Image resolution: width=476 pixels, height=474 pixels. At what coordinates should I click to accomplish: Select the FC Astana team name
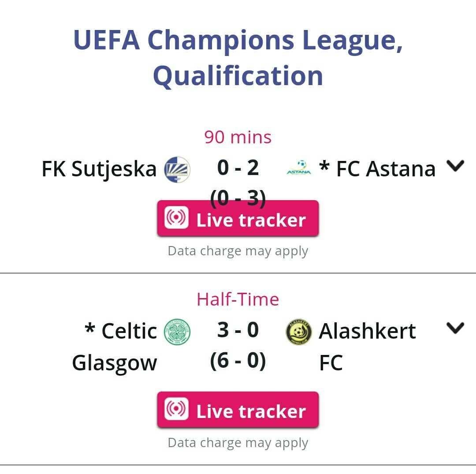coord(378,169)
